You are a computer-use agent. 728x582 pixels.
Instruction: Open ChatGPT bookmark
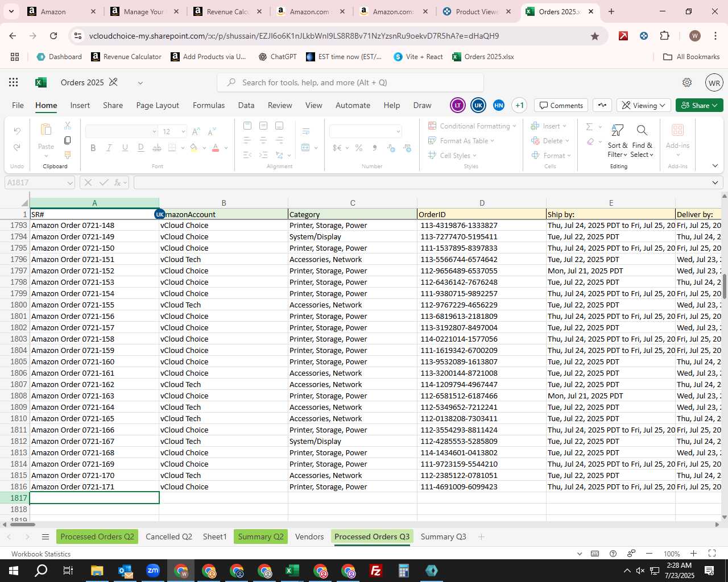(278, 57)
